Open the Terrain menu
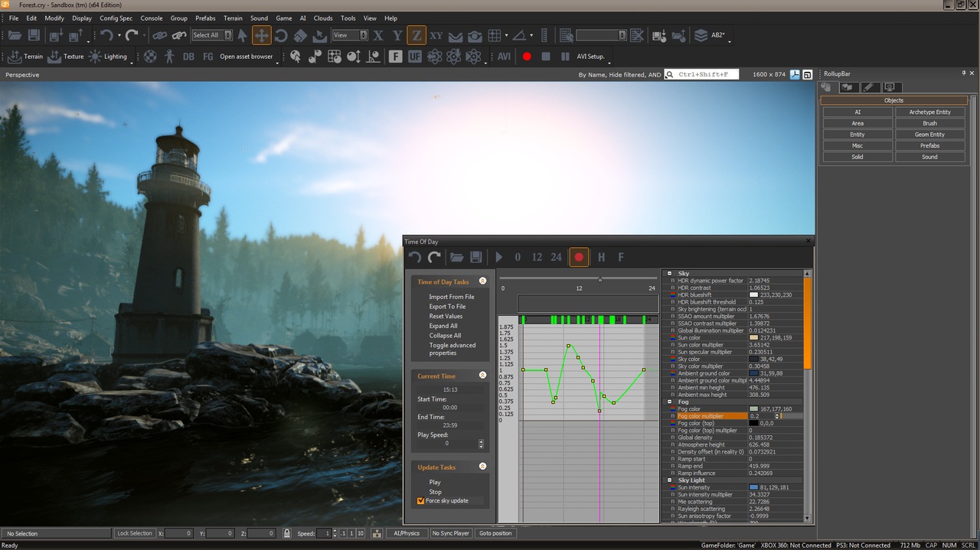Screen dimensions: 980x550 233,18
